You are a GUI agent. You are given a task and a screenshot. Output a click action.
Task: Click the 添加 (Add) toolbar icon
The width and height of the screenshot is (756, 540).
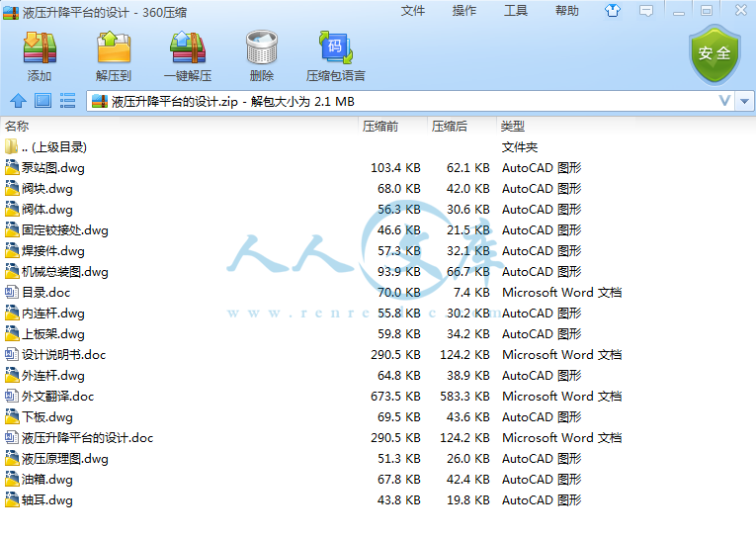(x=40, y=47)
